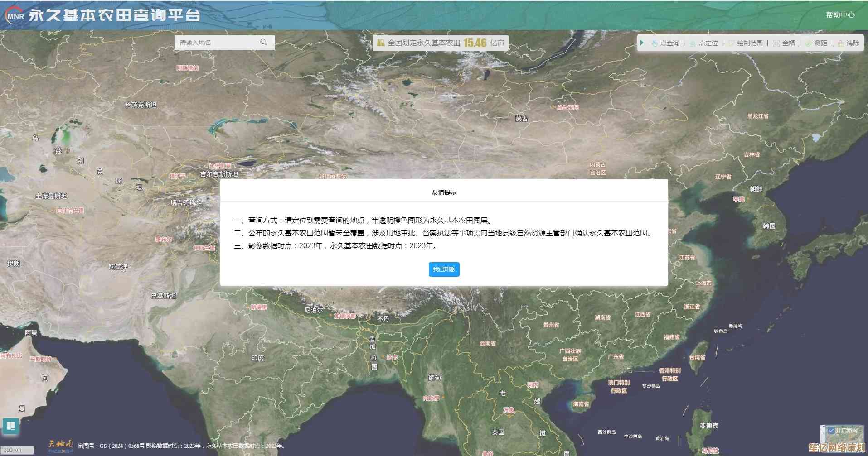Open 帮助中心 help center

click(840, 15)
